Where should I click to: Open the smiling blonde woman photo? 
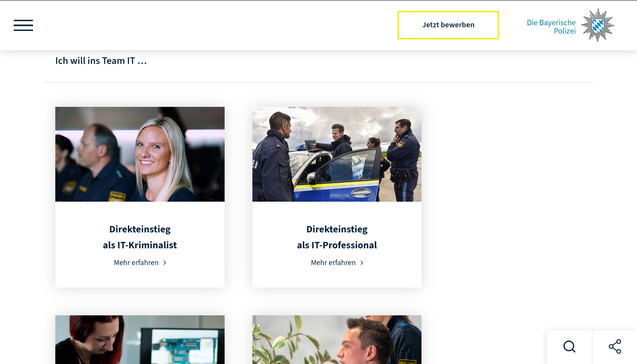tap(140, 154)
